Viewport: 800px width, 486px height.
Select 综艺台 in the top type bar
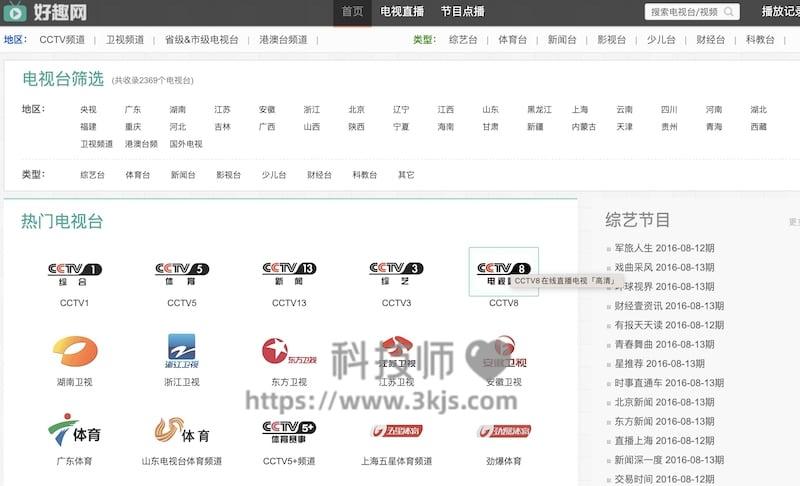(x=463, y=40)
